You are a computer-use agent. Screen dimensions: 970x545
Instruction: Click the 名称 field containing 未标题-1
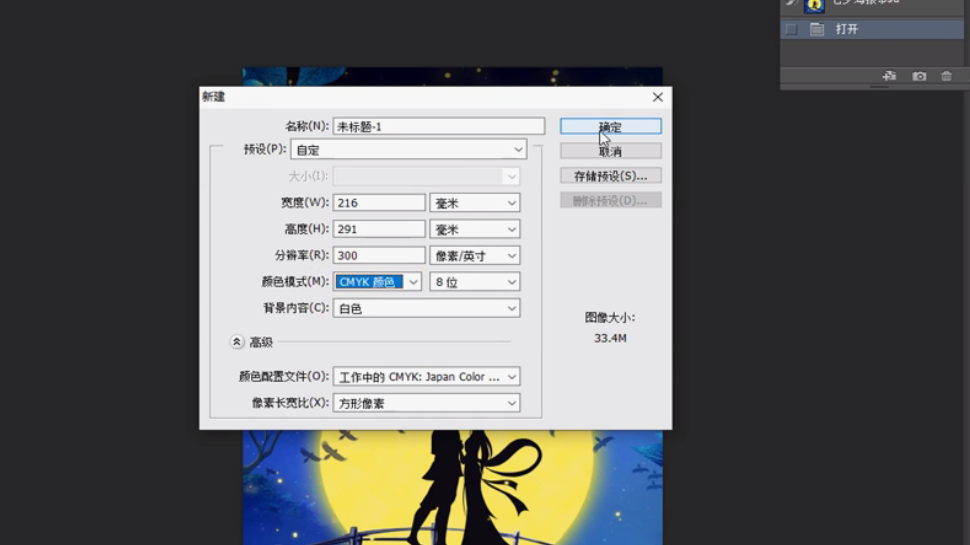point(439,126)
